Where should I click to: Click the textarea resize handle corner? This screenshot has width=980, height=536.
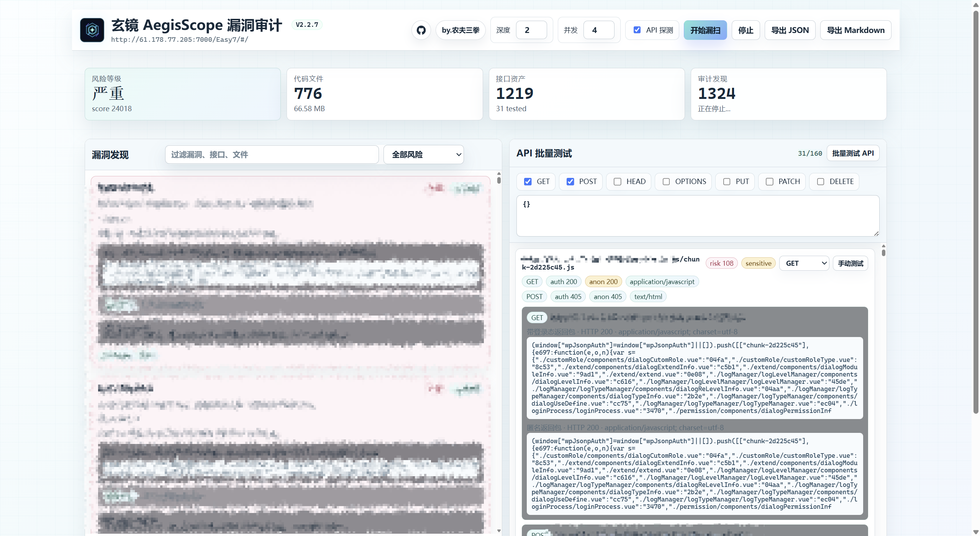coord(876,233)
